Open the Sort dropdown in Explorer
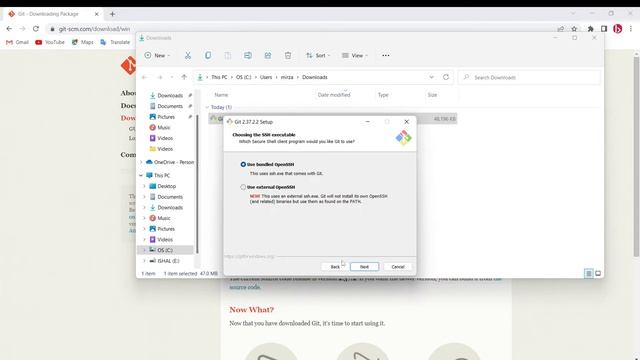The height and width of the screenshot is (360, 640). (x=318, y=56)
